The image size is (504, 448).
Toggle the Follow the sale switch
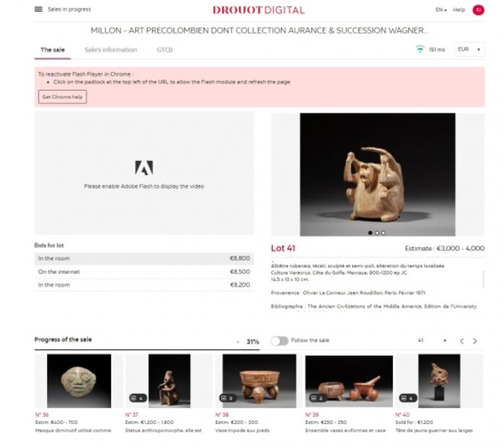[279, 341]
